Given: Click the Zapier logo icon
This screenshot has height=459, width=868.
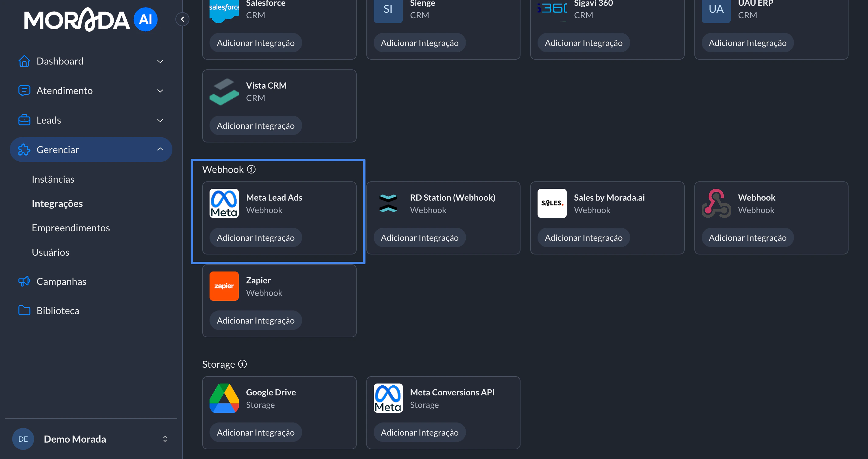Looking at the screenshot, I should (x=224, y=286).
